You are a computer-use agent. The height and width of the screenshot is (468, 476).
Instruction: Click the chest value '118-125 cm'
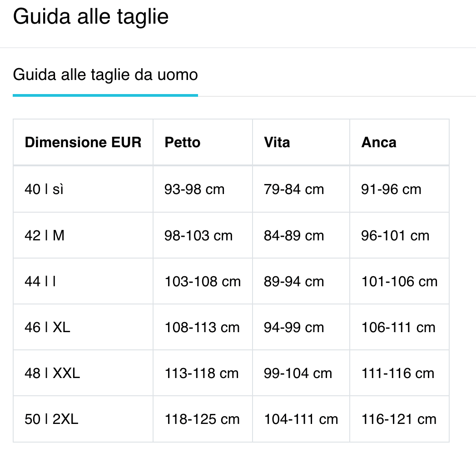202,419
